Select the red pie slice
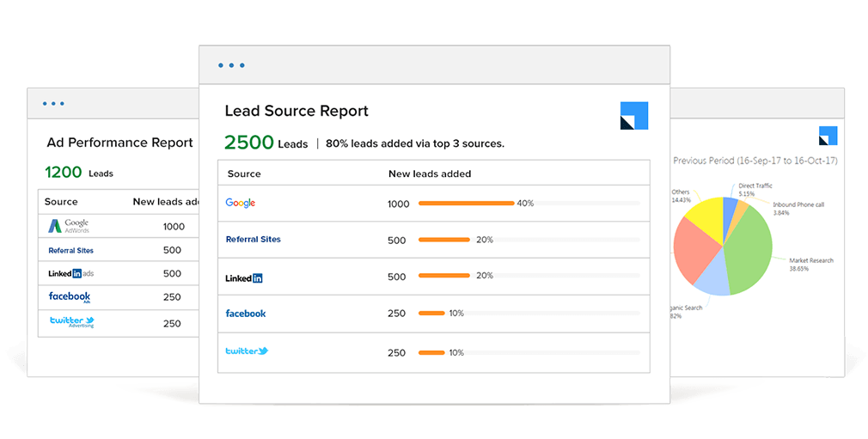The image size is (868, 439). pos(695,250)
